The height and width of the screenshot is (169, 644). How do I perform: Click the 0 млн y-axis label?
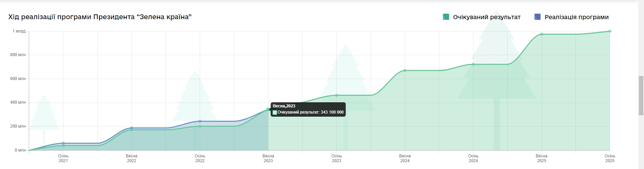(20, 150)
